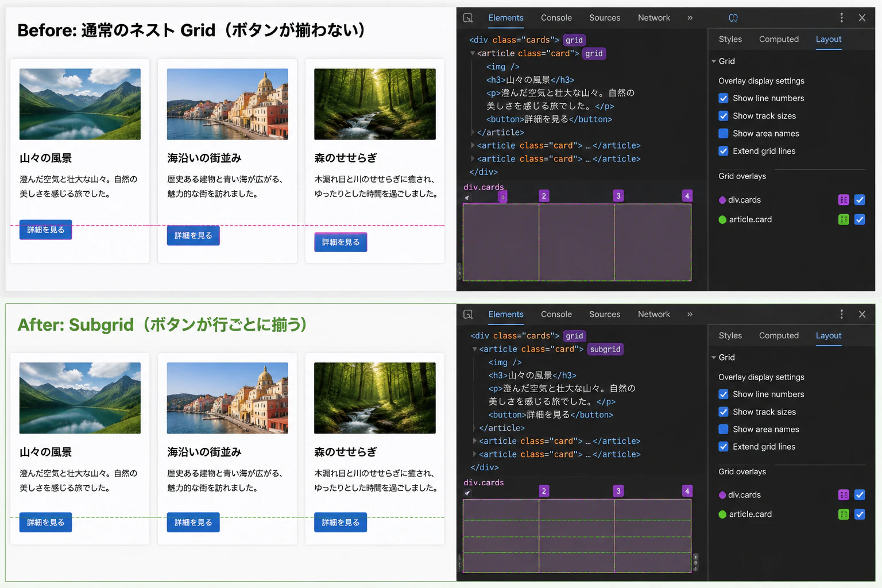The image size is (882, 588).
Task: Collapse the open article.card node in After DOM
Action: pos(475,349)
